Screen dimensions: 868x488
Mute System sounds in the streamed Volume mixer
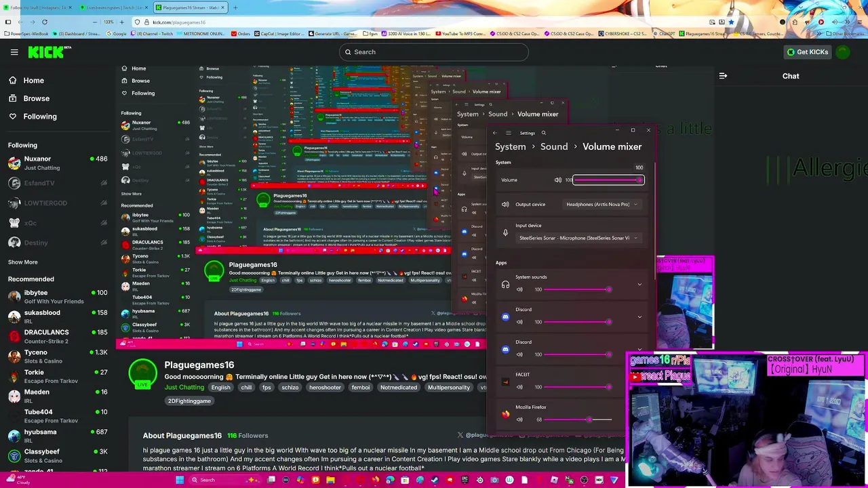coord(519,289)
